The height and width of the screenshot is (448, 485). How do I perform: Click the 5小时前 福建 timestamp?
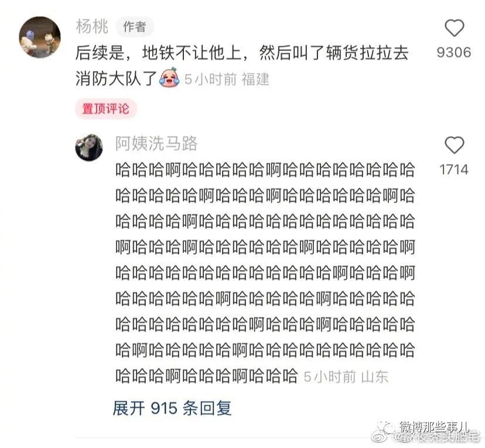227,79
